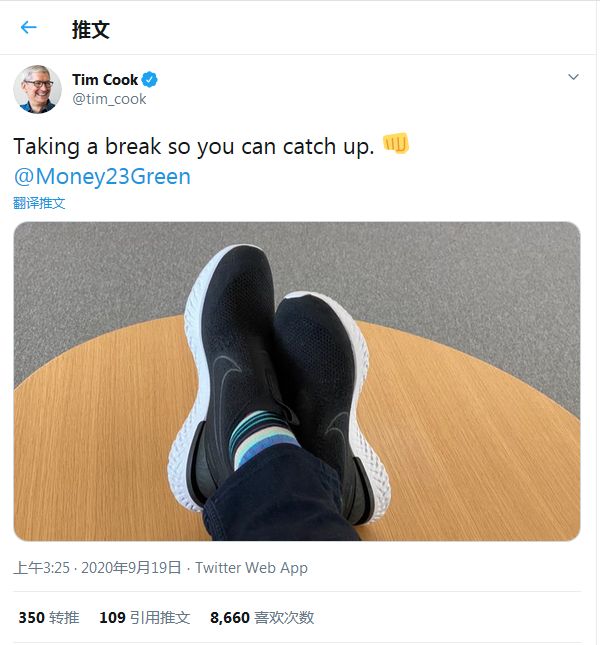Viewport: 600px width, 645px height.
Task: Click the @tim_cook handle
Action: click(109, 99)
